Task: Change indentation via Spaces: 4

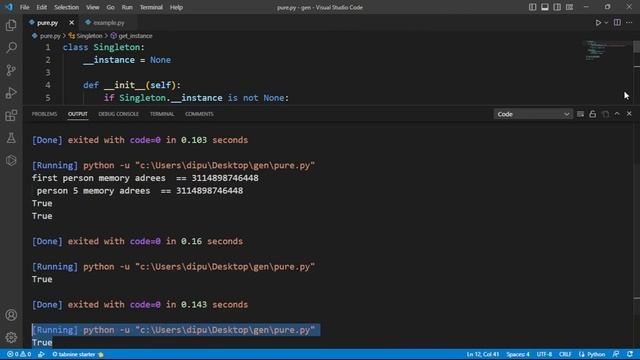Action: tap(518, 354)
